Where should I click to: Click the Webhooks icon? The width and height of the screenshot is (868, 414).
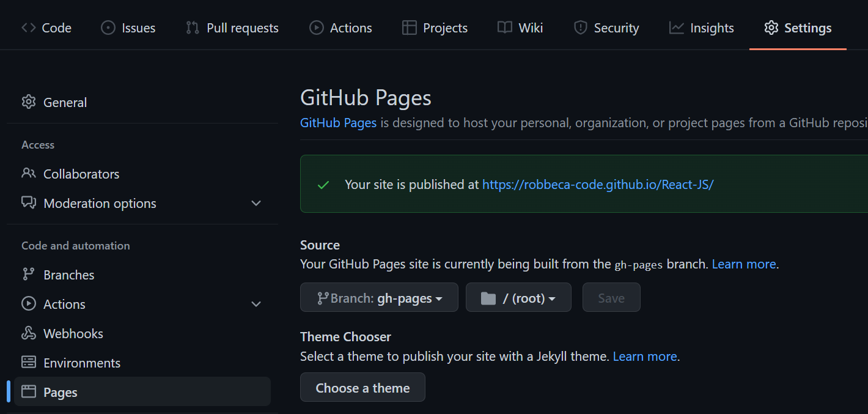29,333
